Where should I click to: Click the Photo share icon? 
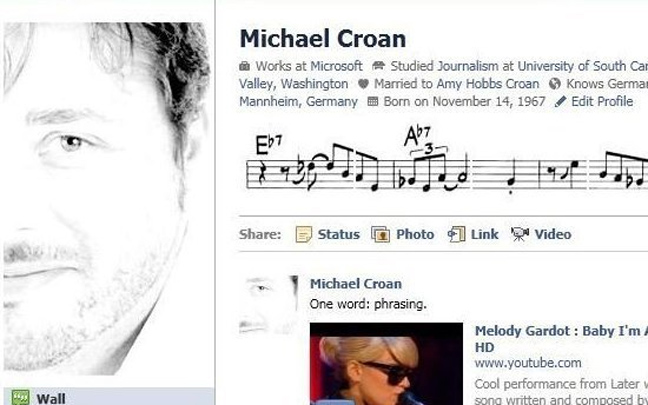click(380, 235)
